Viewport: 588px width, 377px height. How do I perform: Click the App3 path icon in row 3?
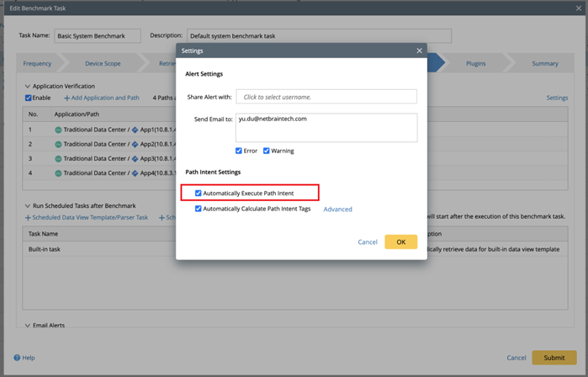point(135,159)
